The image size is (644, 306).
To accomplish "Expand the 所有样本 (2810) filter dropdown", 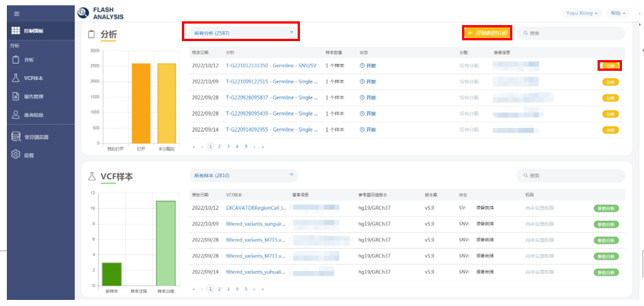I will [x=244, y=175].
